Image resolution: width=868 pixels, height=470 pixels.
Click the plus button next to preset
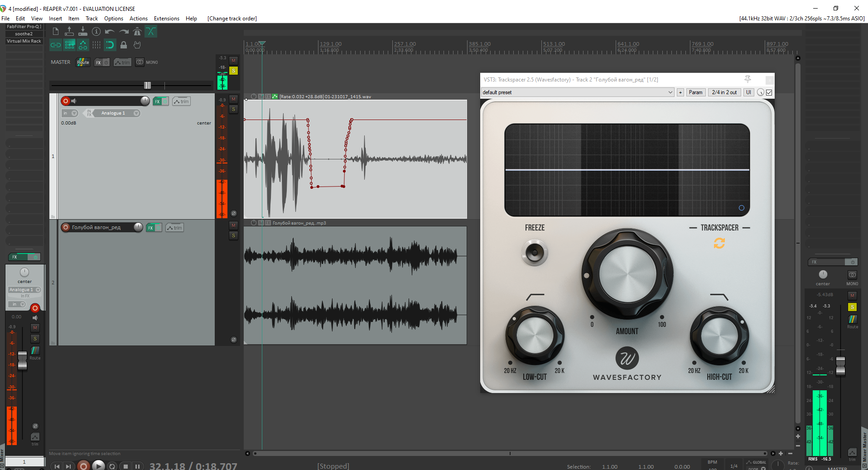click(680, 92)
